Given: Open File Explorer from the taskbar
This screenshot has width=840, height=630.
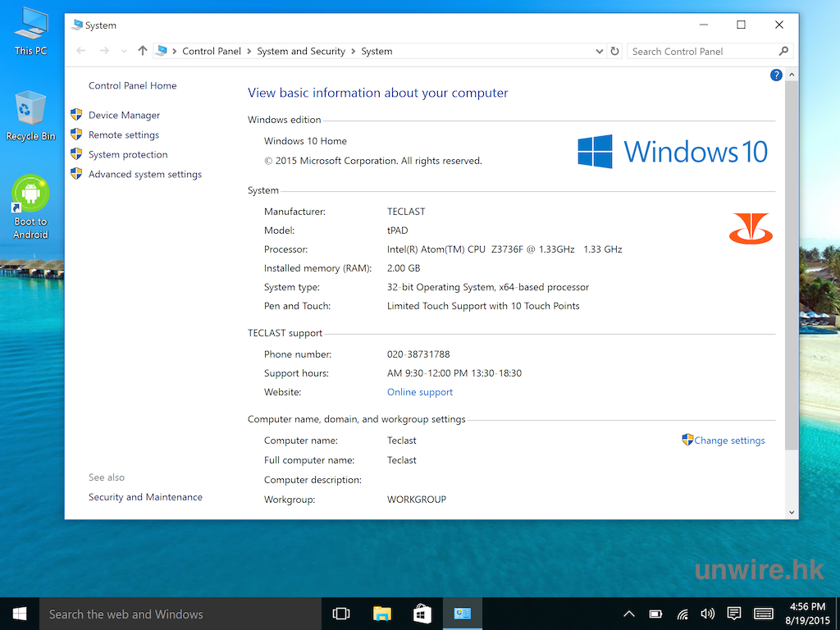Looking at the screenshot, I should pyautogui.click(x=382, y=614).
